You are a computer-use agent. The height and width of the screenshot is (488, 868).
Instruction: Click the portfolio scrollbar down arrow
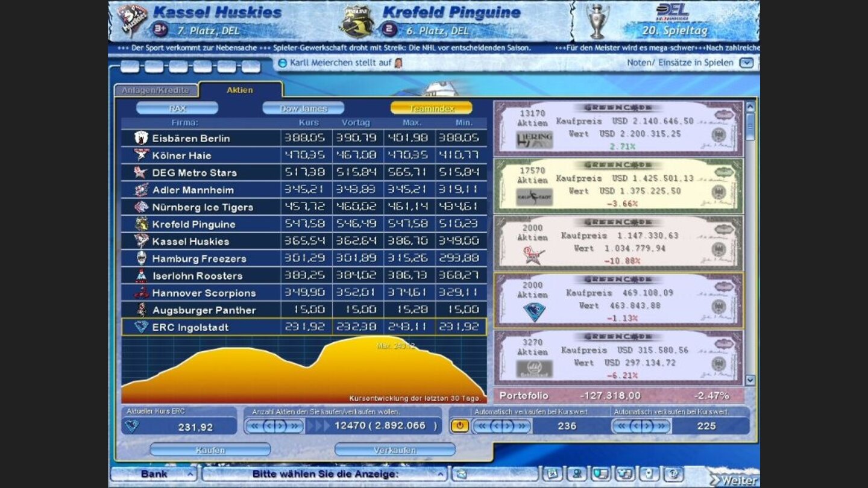750,380
